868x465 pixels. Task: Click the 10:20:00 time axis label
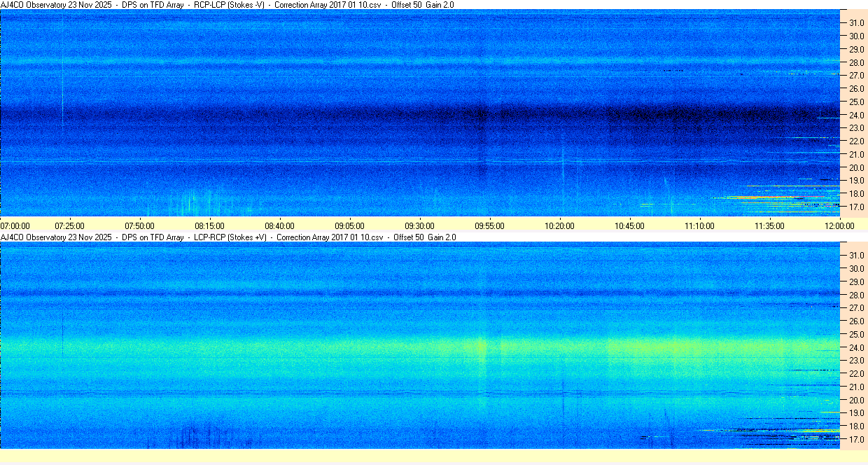[559, 225]
